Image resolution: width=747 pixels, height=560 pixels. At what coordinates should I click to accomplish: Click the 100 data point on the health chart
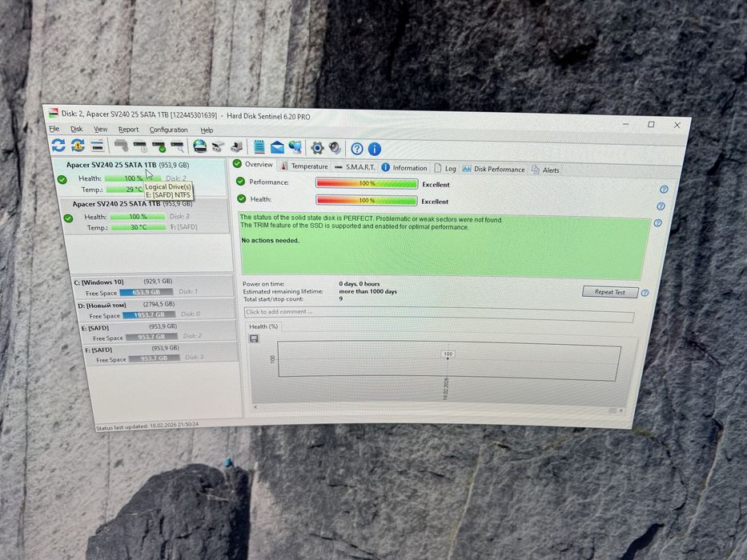(x=448, y=354)
